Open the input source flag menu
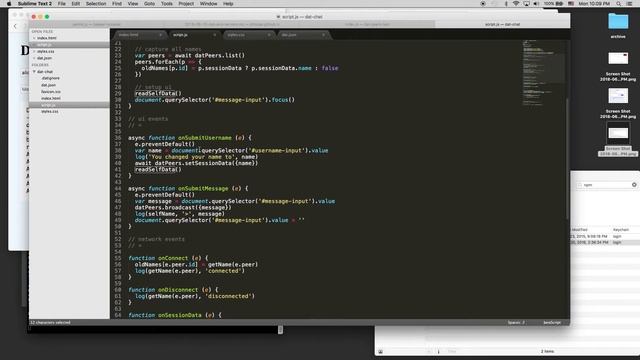Screen dimensions: 640x360 pos(571,4)
